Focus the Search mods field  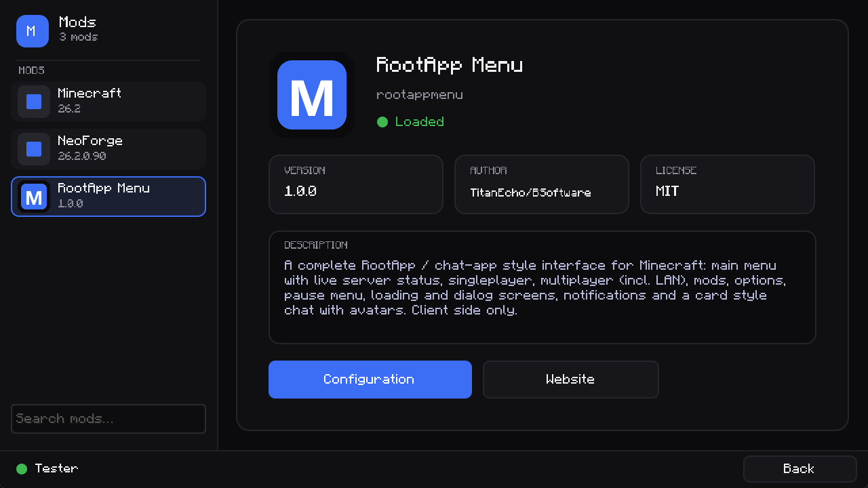click(108, 419)
